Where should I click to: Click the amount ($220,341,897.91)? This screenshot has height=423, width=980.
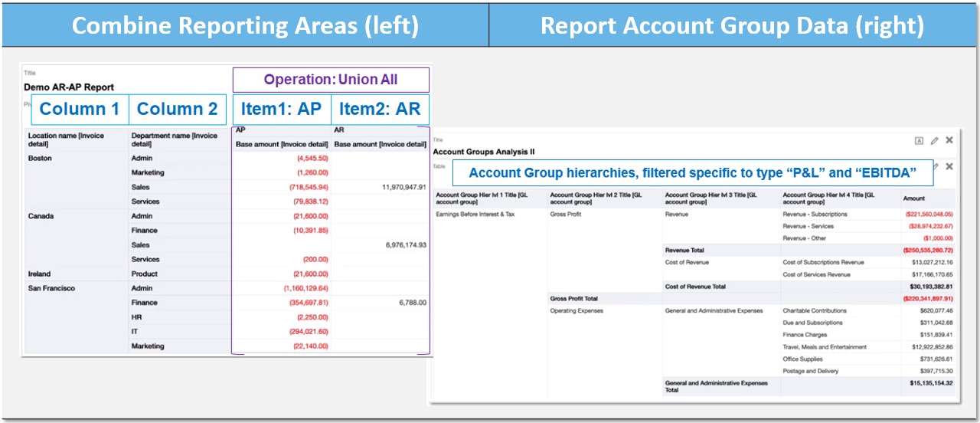pyautogui.click(x=929, y=299)
